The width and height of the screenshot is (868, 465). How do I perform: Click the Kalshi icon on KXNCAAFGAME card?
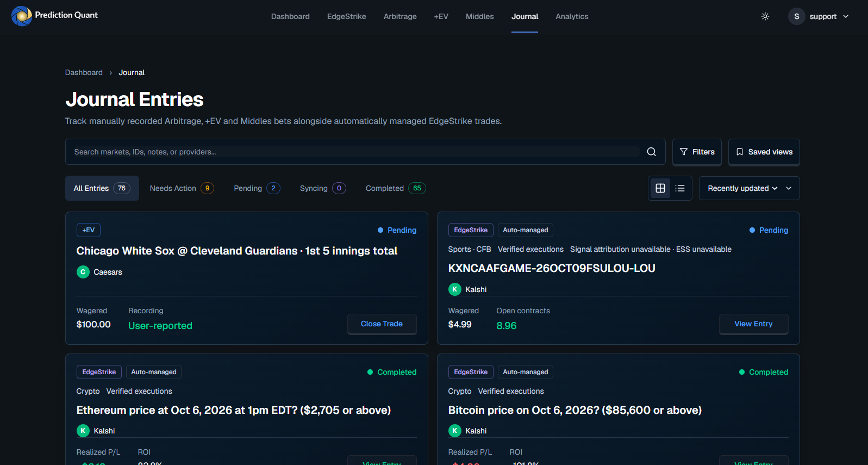point(455,289)
